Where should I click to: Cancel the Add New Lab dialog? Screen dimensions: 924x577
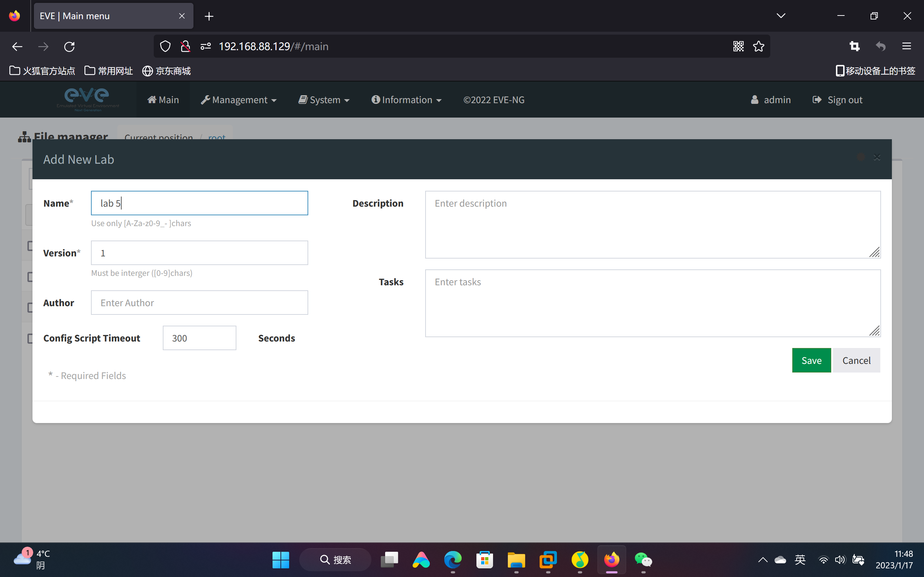[856, 360]
